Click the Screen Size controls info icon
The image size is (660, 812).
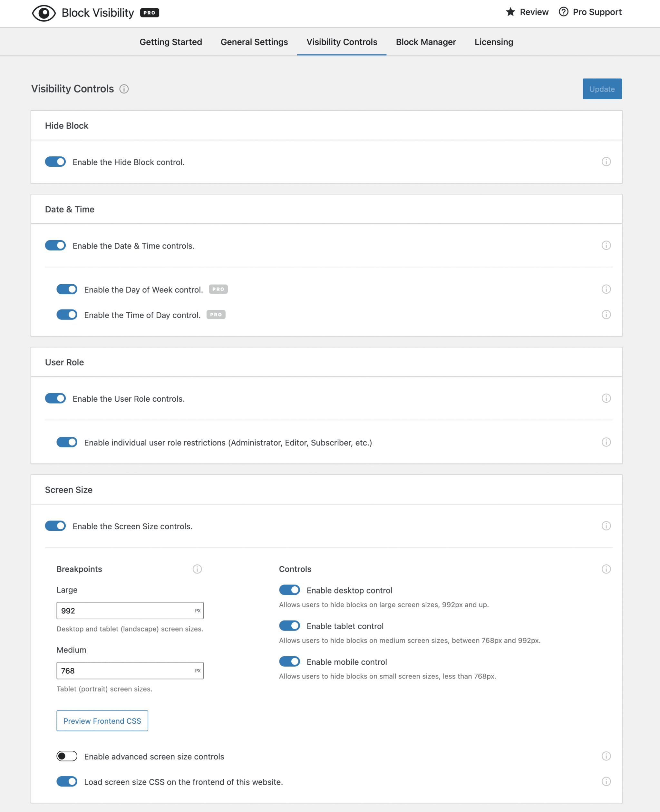click(x=606, y=526)
